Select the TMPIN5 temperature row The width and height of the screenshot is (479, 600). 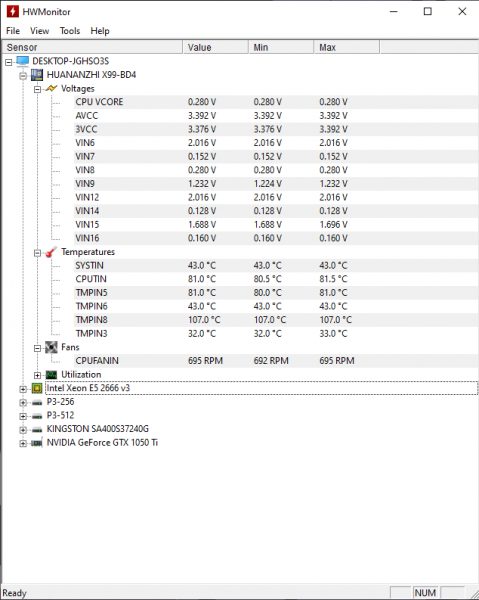point(275,292)
